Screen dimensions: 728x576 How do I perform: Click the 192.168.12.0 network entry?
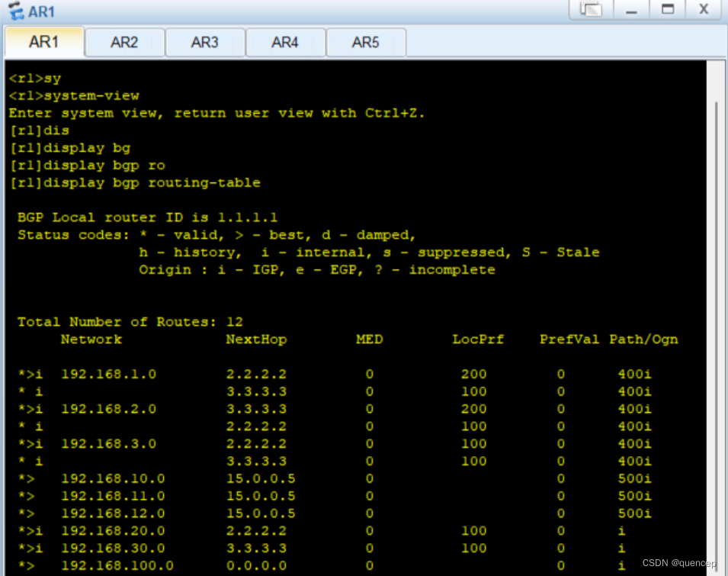coord(114,513)
